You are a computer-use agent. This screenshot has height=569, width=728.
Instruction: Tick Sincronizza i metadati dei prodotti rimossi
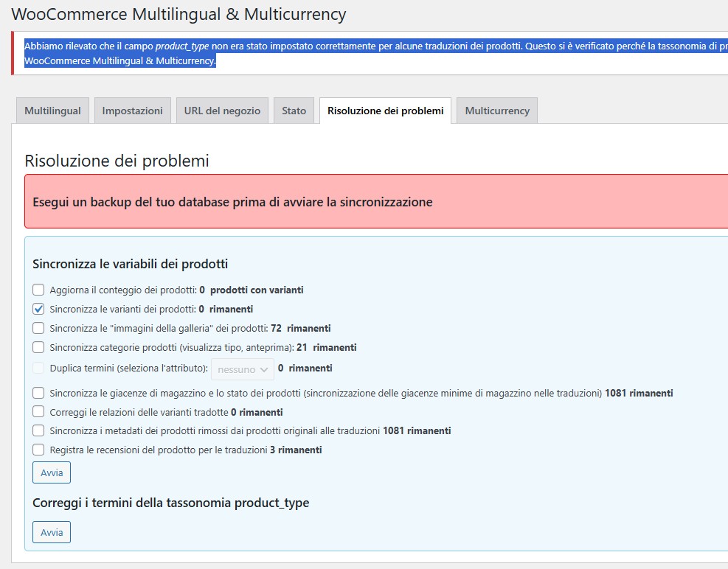click(x=38, y=430)
